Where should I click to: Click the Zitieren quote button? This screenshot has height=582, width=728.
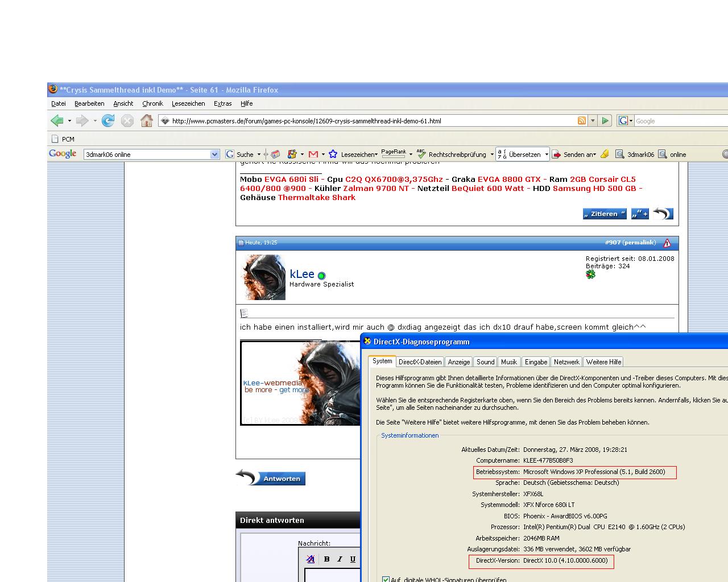(x=605, y=214)
